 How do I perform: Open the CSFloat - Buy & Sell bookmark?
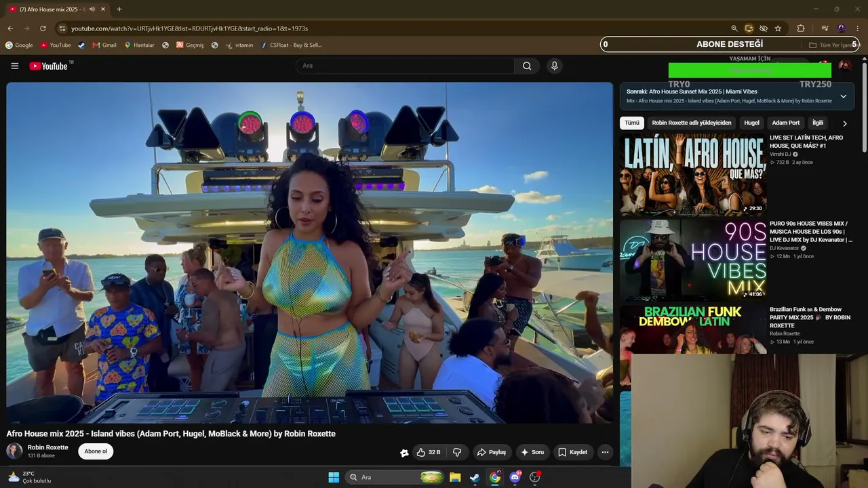click(291, 45)
